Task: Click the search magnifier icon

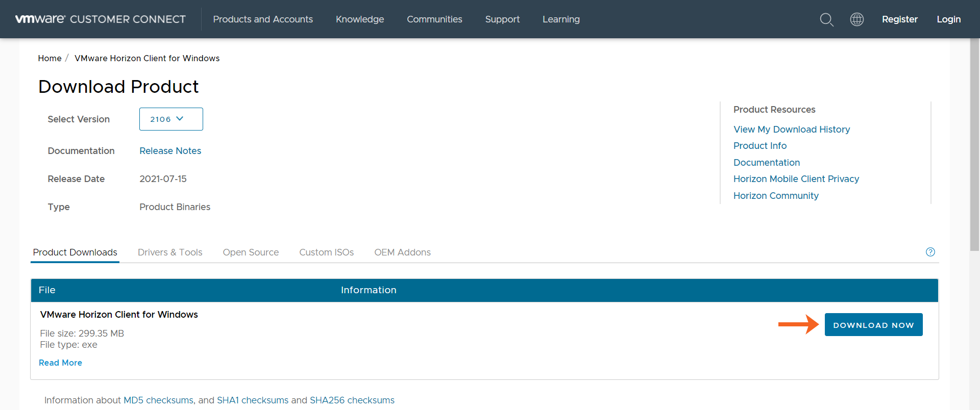Action: coord(826,19)
